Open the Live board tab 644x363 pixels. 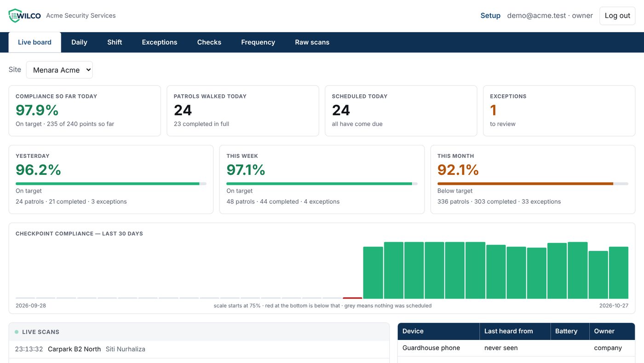34,42
